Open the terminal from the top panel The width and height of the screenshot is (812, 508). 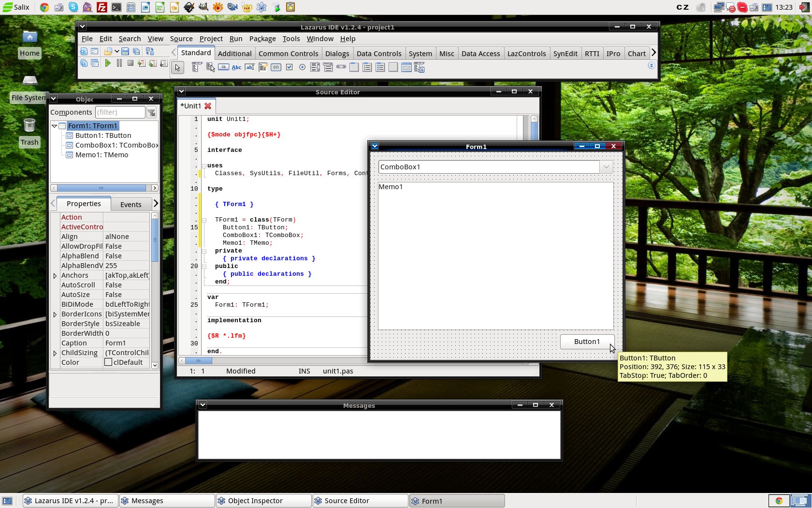click(116, 7)
